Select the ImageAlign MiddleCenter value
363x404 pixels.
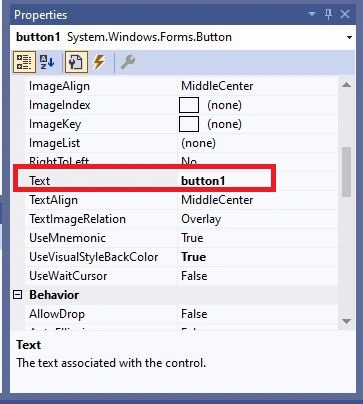click(217, 86)
